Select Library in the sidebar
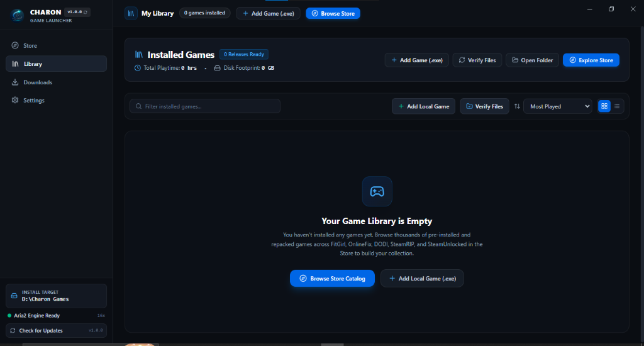This screenshot has height=346, width=644. (56, 64)
